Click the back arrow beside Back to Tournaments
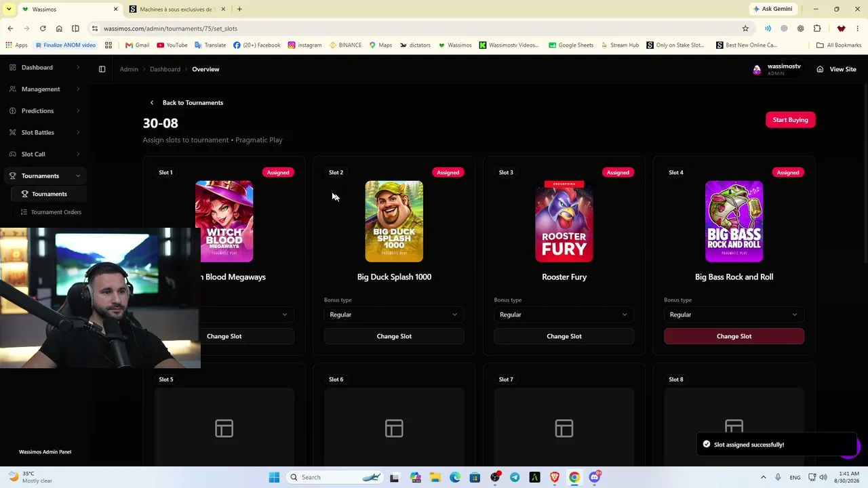The image size is (868, 488). pos(152,102)
